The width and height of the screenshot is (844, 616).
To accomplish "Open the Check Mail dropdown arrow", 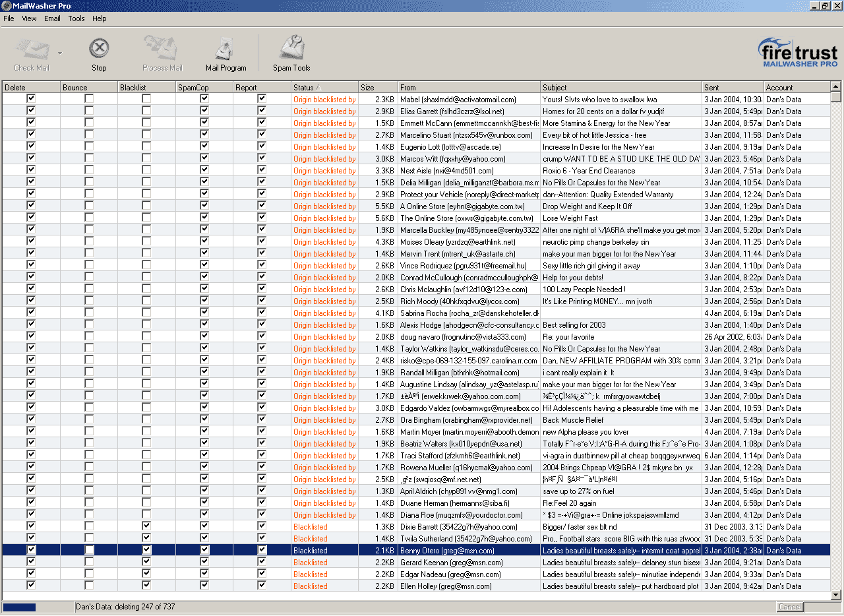I will 59,53.
